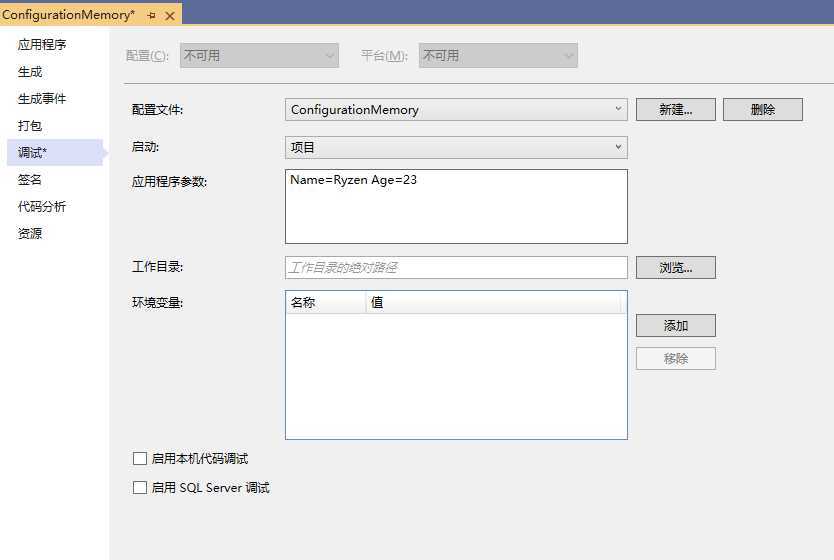Close the ConfigurationMemory tab
This screenshot has height=560, width=834.
tap(170, 16)
